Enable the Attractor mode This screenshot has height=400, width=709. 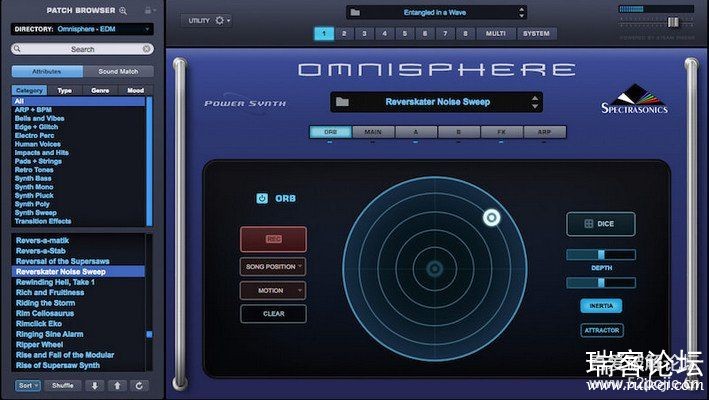click(601, 330)
